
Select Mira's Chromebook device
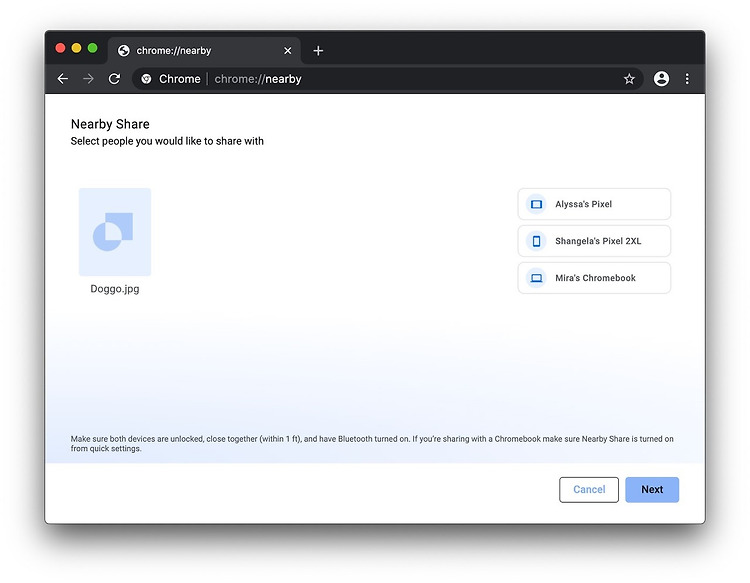pos(594,278)
